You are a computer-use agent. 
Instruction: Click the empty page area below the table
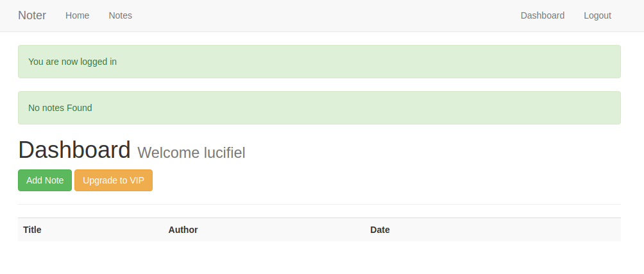point(319,257)
